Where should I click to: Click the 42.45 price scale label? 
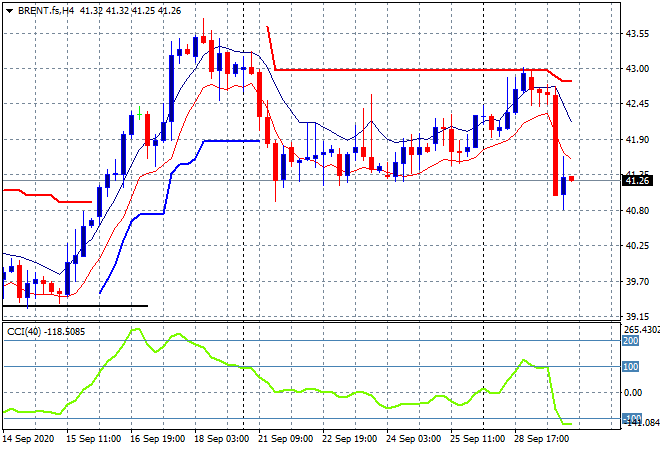click(637, 104)
